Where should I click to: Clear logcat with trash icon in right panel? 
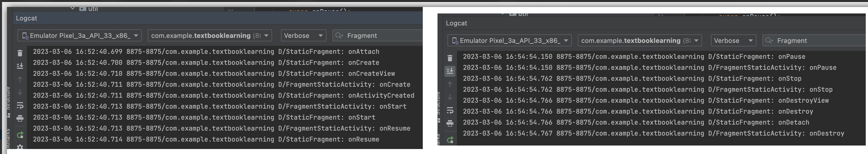click(450, 58)
